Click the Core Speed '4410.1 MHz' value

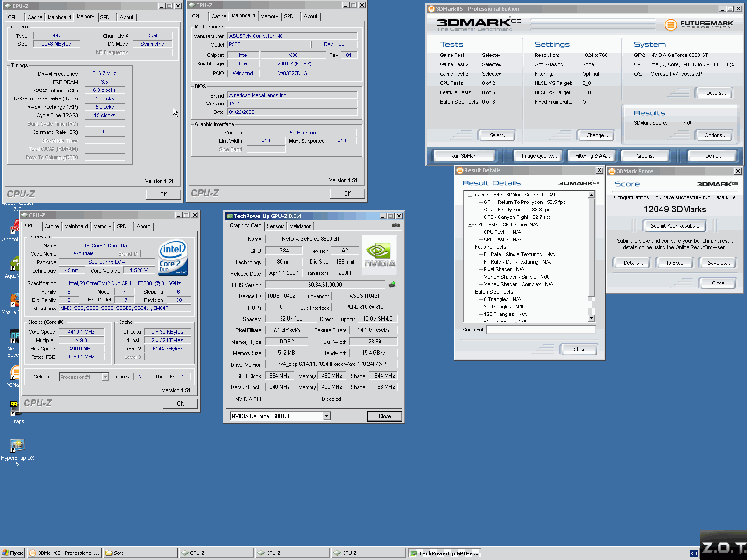tap(81, 332)
